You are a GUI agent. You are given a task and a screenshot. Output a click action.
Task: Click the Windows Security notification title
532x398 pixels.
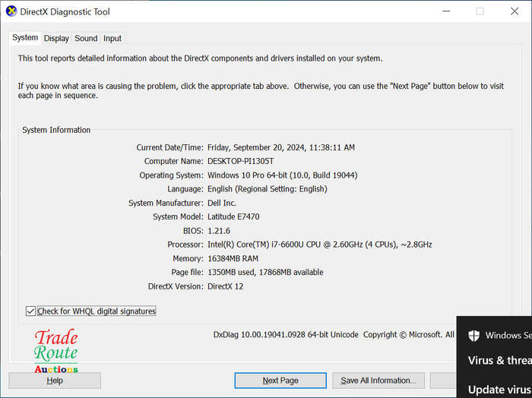[x=508, y=335]
